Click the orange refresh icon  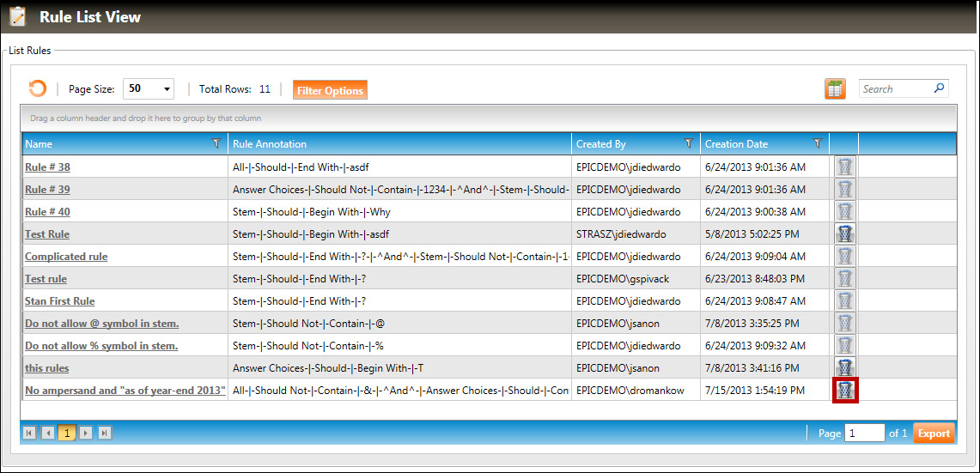pyautogui.click(x=37, y=89)
